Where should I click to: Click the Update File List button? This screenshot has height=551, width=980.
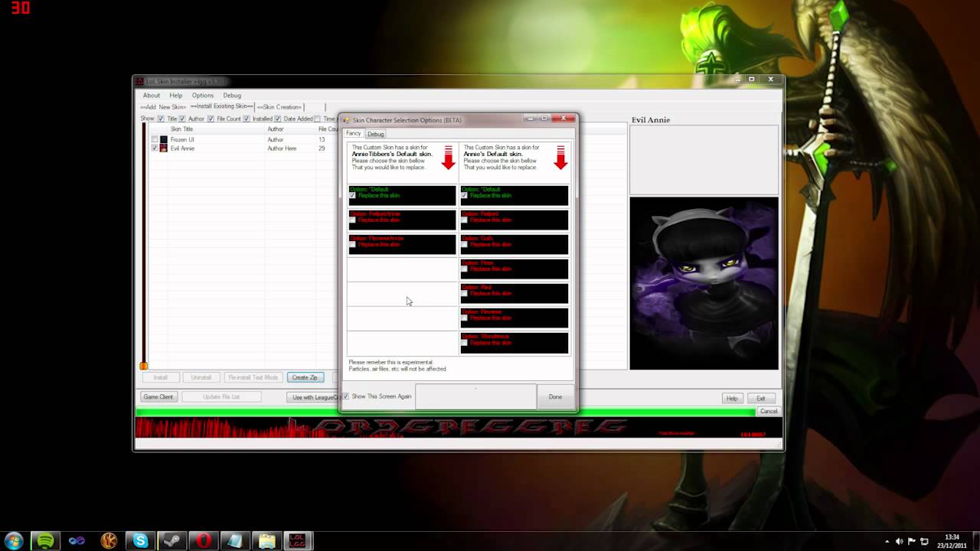221,397
